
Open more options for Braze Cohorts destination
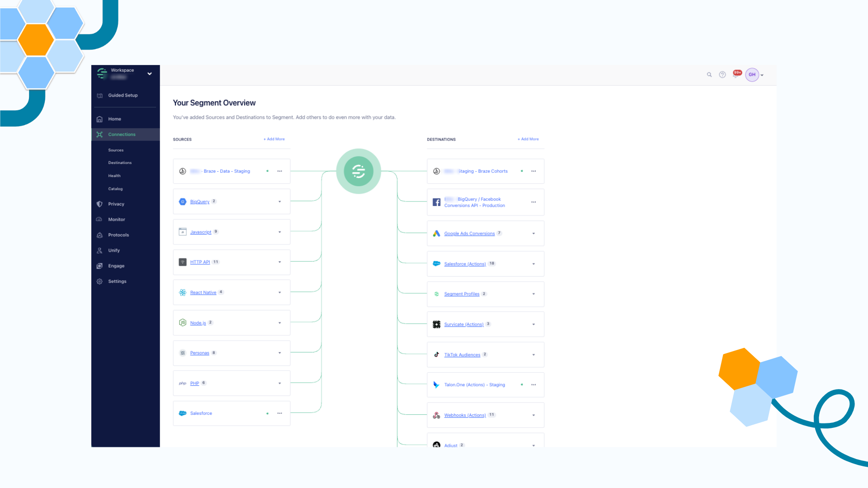coord(533,171)
